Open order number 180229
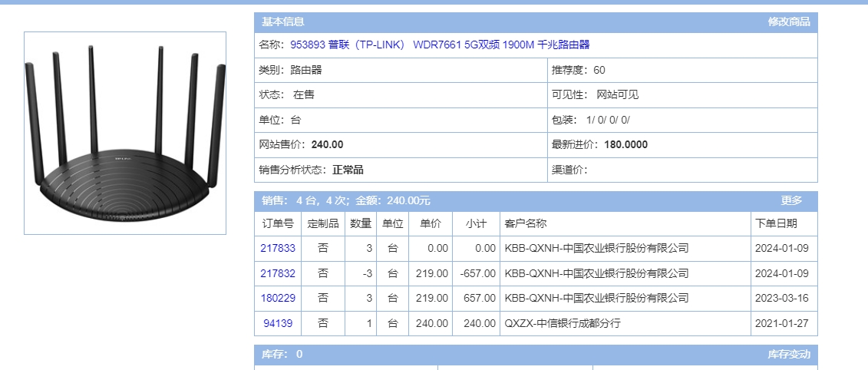 (278, 298)
